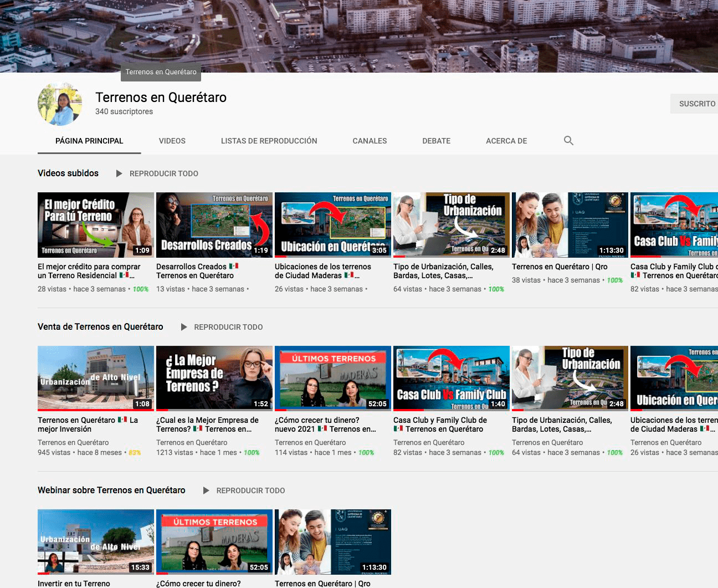The width and height of the screenshot is (718, 588).
Task: Go to Listas de Reproducción tab
Action: tap(269, 141)
